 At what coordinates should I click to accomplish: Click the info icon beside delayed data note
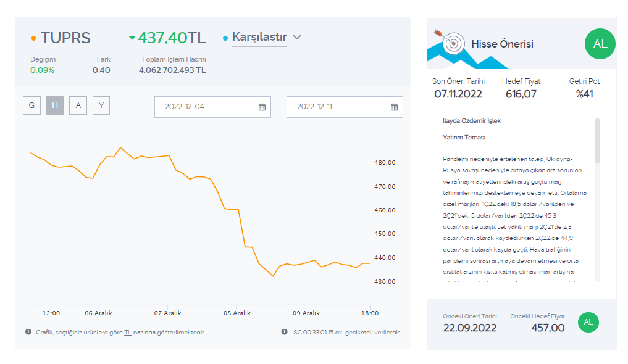tap(285, 332)
